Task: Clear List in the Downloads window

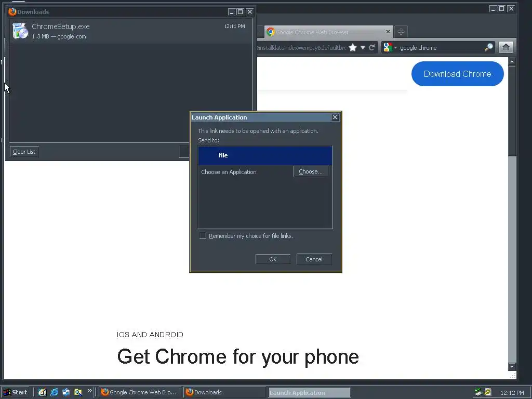Action: tap(24, 152)
